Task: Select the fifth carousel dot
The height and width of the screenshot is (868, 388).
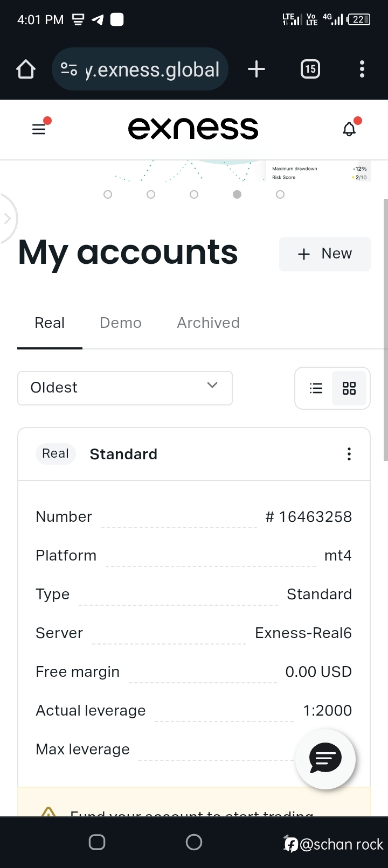Action: [280, 194]
